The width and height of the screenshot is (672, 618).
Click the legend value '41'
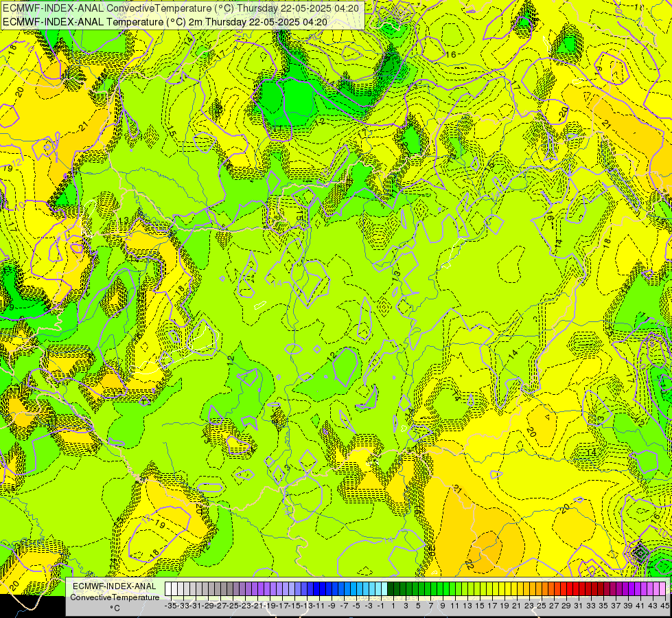click(x=640, y=606)
